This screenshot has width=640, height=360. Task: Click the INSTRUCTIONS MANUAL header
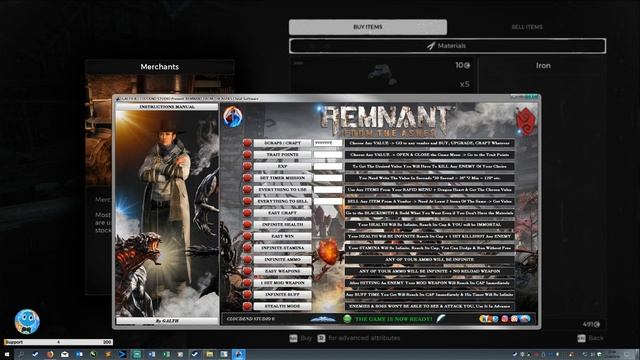[x=167, y=107]
